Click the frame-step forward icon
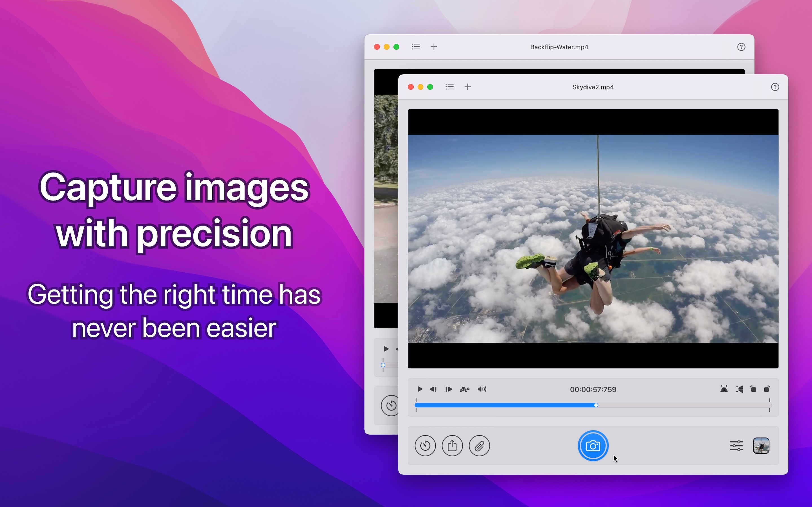The height and width of the screenshot is (507, 812). click(x=449, y=389)
